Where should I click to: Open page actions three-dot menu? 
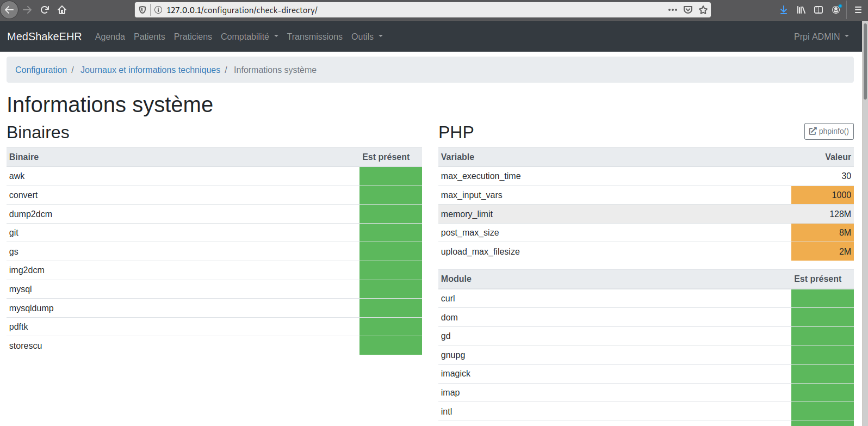point(673,10)
